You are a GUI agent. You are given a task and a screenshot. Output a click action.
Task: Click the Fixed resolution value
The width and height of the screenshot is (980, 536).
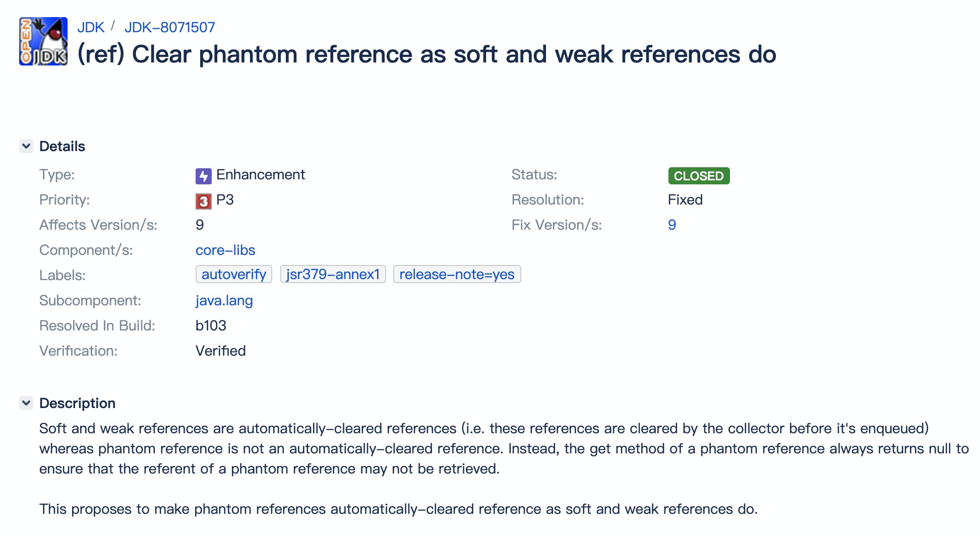click(685, 199)
